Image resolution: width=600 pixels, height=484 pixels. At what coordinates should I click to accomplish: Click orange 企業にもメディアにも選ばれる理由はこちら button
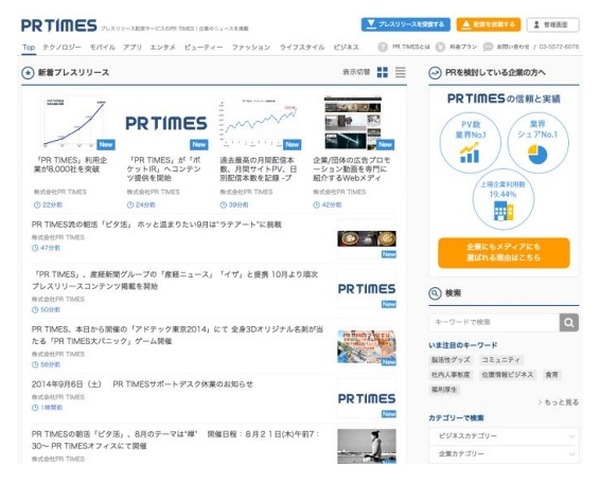point(504,253)
